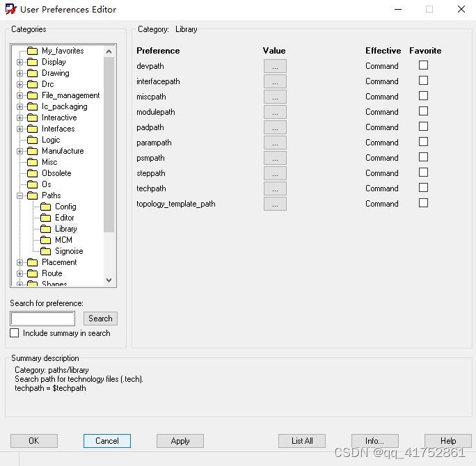Click the Drawing folder icon
The width and height of the screenshot is (476, 466).
[x=32, y=73]
